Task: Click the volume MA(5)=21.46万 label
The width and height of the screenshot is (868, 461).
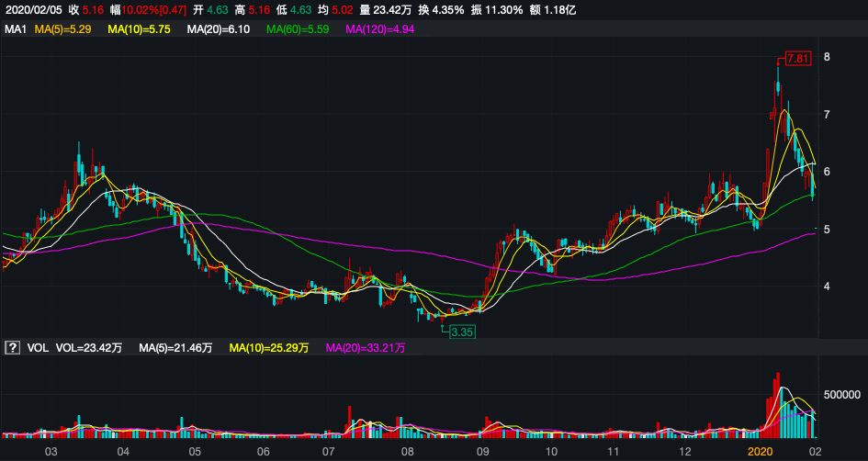Action: point(175,348)
